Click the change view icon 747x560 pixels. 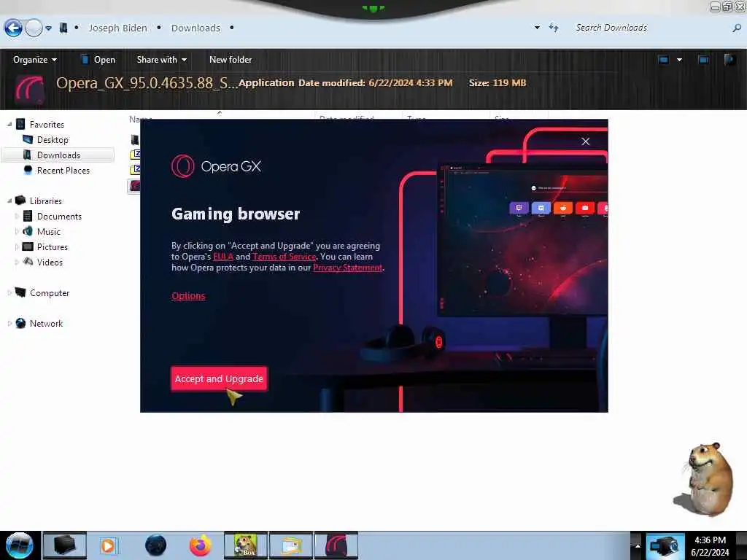[x=663, y=60]
